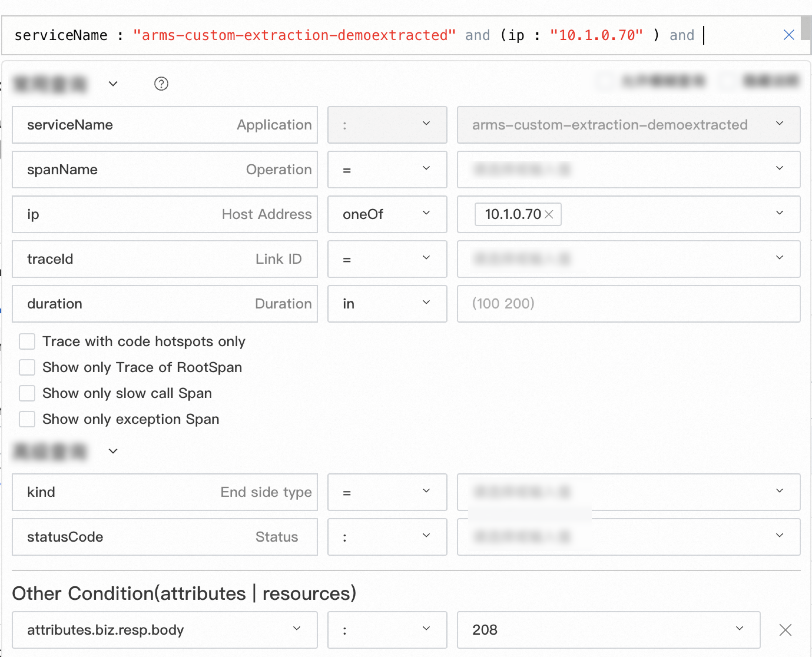Collapse the second blurred section chevron

113,451
